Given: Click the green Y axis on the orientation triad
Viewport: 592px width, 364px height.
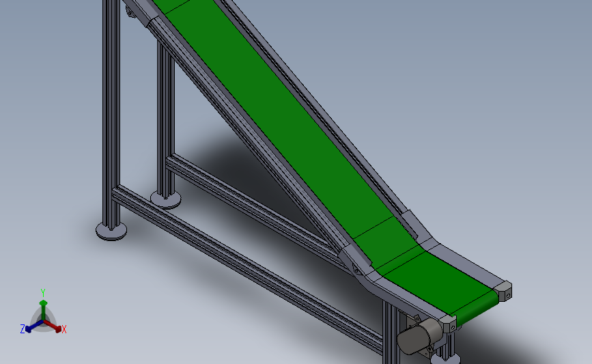Looking at the screenshot, I should 43,309.
